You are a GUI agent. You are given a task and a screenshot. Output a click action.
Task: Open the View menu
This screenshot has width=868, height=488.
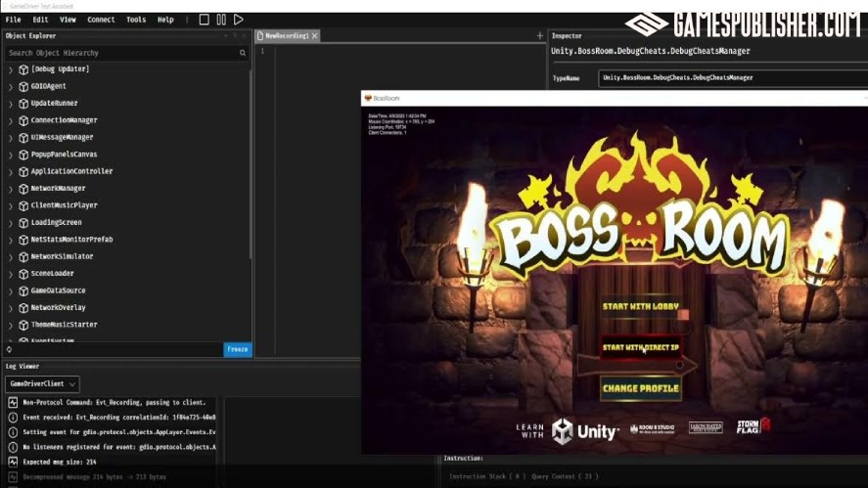point(68,20)
